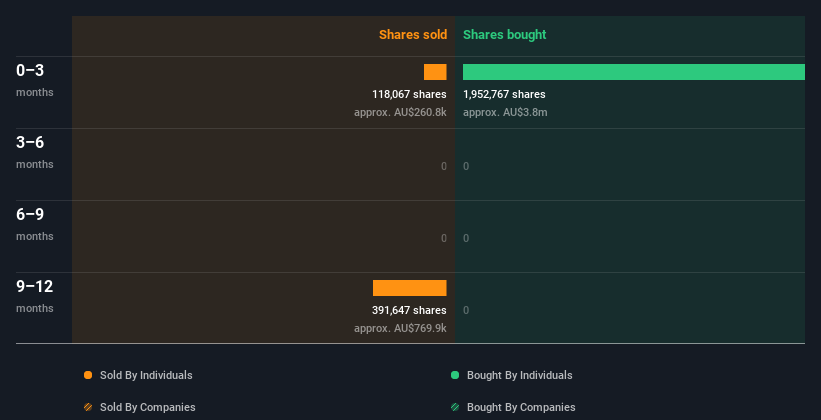Select the Bought By Individuals legend label

[519, 375]
